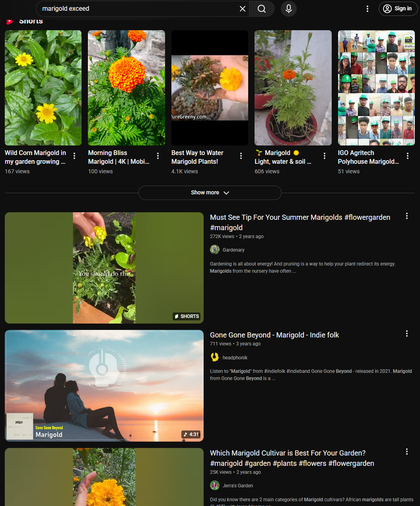Clear the search box with the X icon

point(242,9)
